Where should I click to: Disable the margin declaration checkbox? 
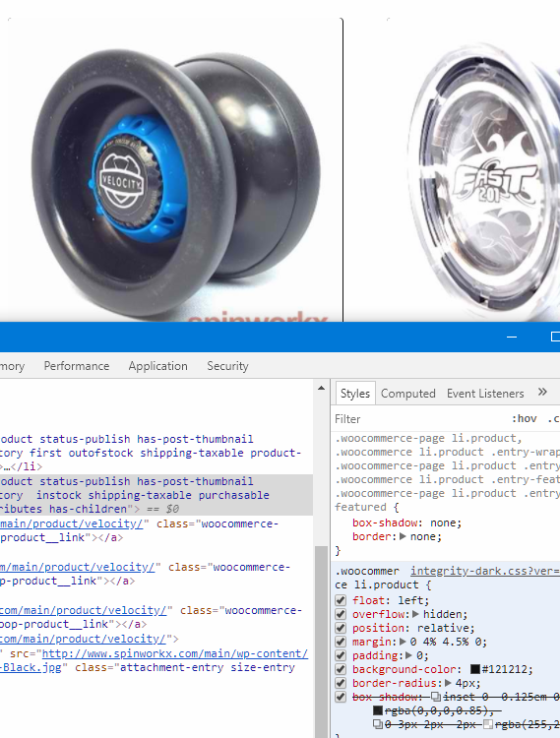pos(341,642)
